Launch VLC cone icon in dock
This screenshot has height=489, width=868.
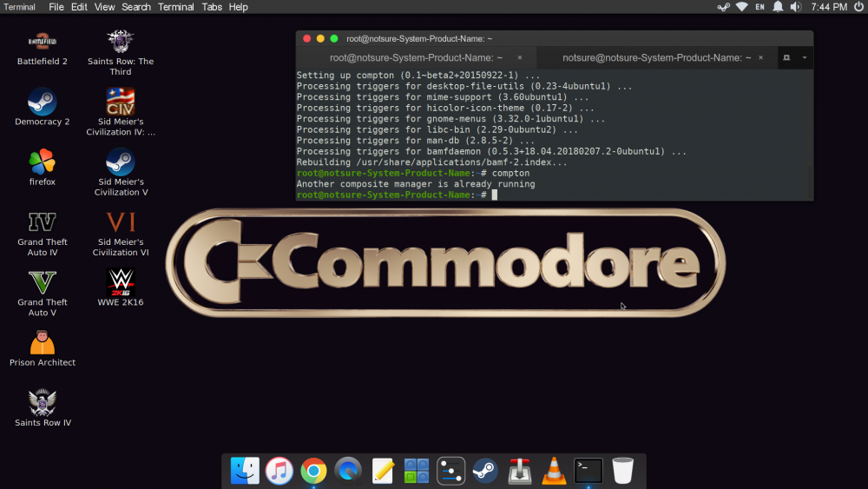click(x=554, y=471)
